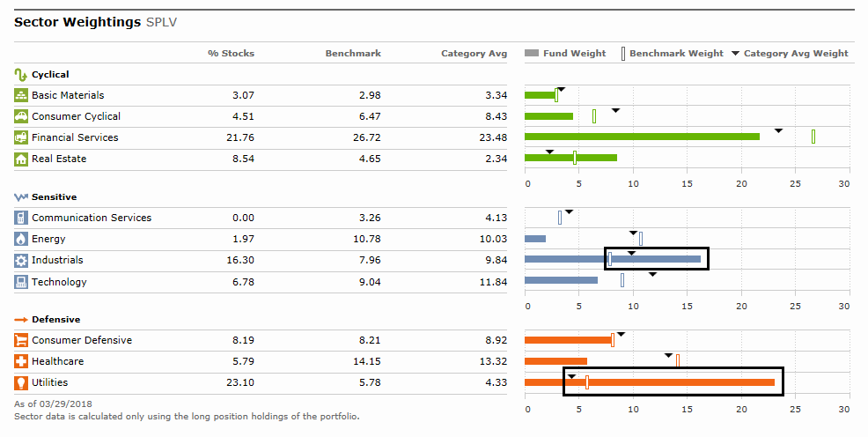Click the Utilities lightbulb icon
Image resolution: width=868 pixels, height=437 pixels.
point(21,382)
